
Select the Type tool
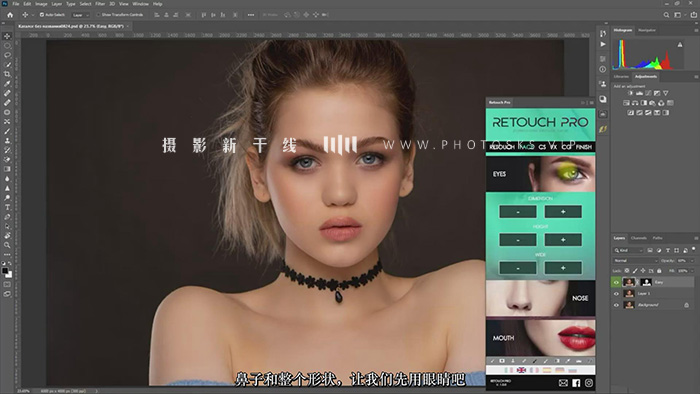(x=7, y=207)
